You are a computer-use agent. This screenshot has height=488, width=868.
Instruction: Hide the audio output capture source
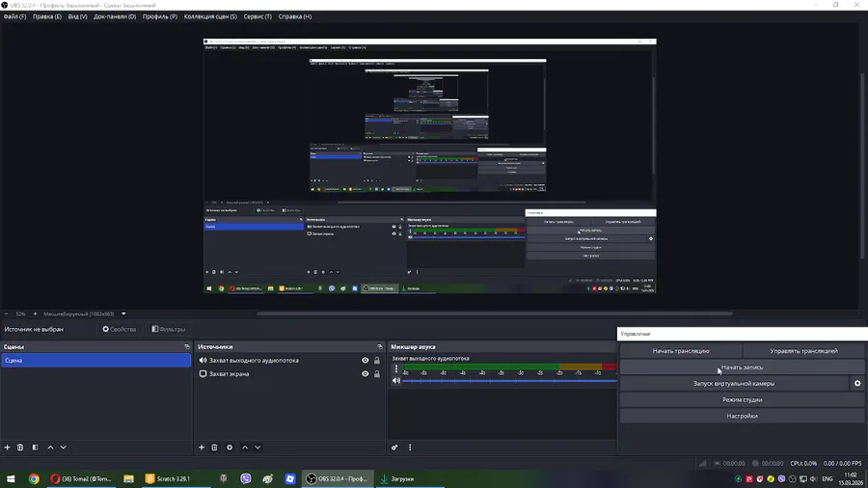point(365,360)
